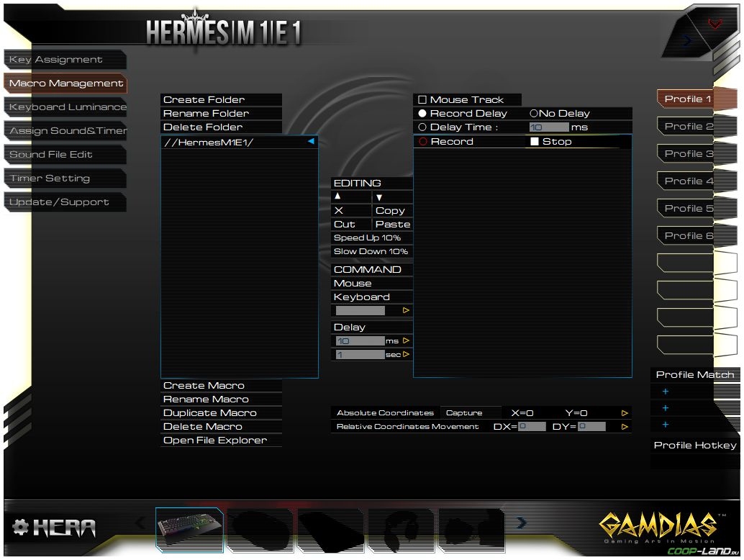The width and height of the screenshot is (744, 560).
Task: Select the Hermes keyboard device thumbnail
Action: [190, 530]
